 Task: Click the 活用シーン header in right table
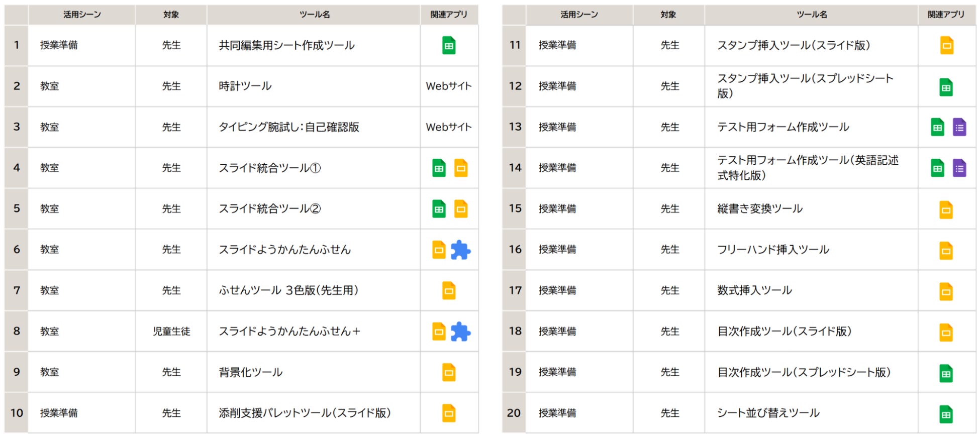coord(579,15)
